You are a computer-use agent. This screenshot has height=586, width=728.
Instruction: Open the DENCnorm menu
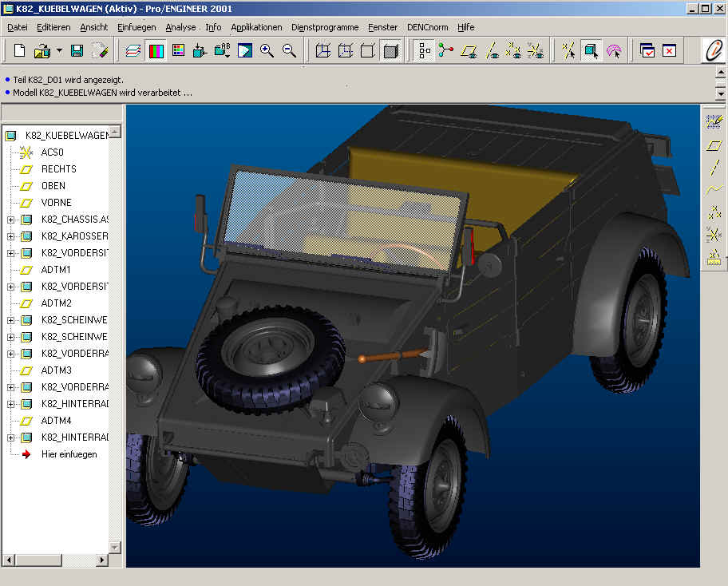(x=428, y=27)
